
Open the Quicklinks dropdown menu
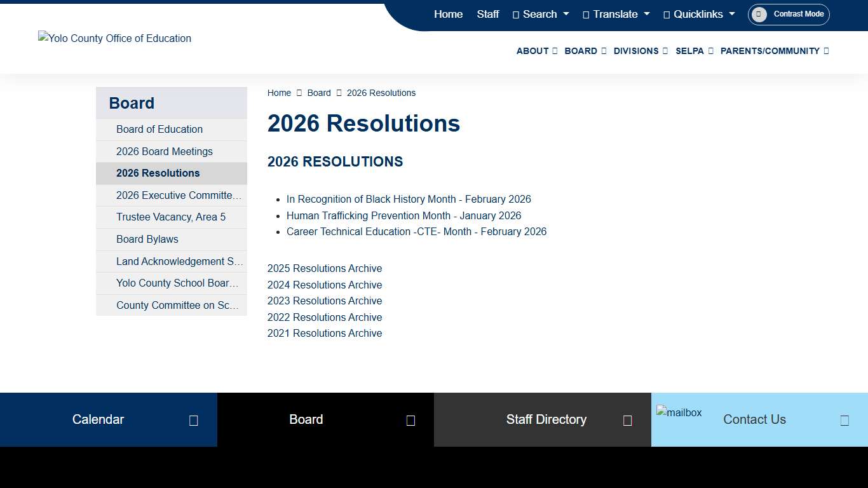[698, 14]
